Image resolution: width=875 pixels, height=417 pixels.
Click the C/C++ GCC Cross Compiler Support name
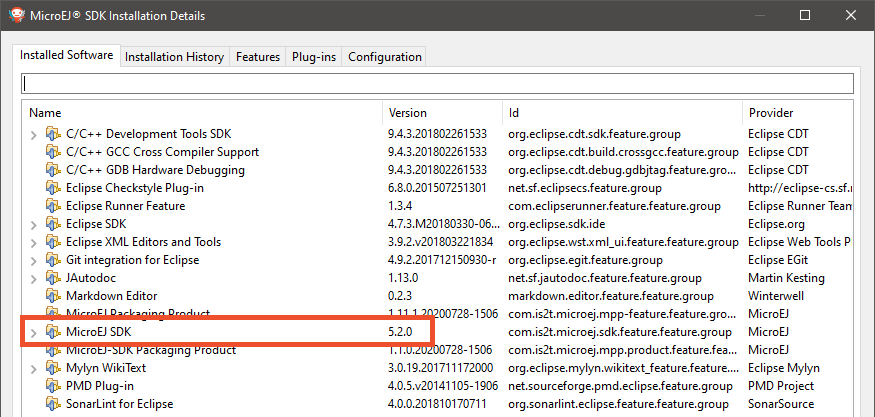click(x=162, y=152)
